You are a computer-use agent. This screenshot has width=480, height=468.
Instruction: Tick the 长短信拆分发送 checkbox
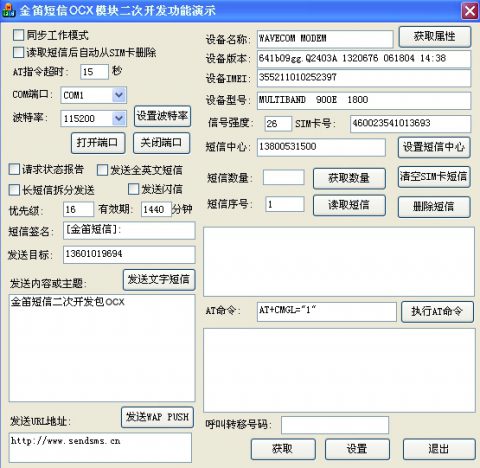pyautogui.click(x=14, y=190)
